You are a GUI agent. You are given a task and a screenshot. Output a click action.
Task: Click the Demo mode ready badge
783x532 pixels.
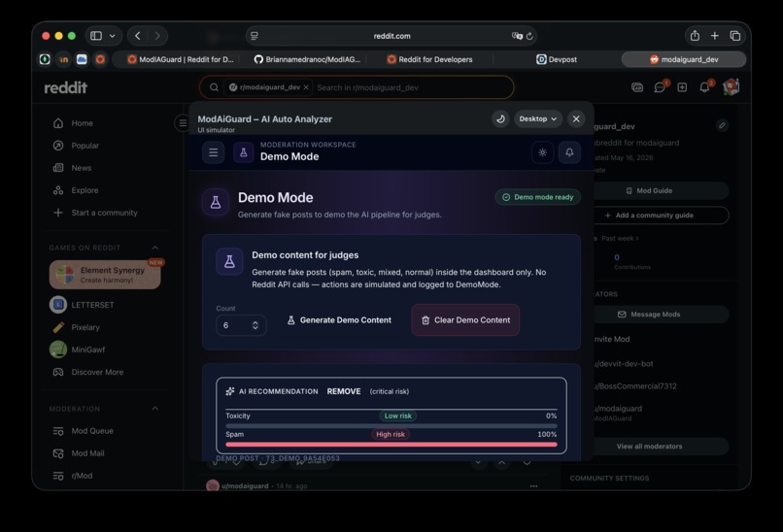538,197
